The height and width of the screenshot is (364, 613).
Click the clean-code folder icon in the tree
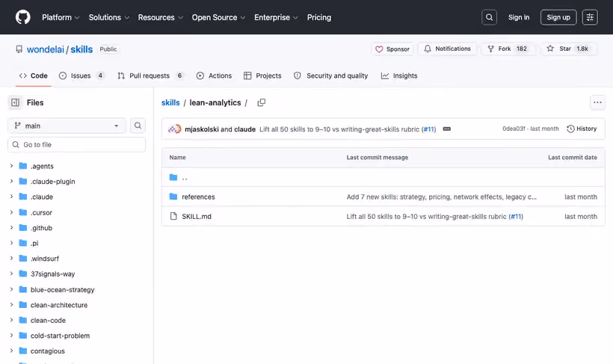tap(23, 320)
